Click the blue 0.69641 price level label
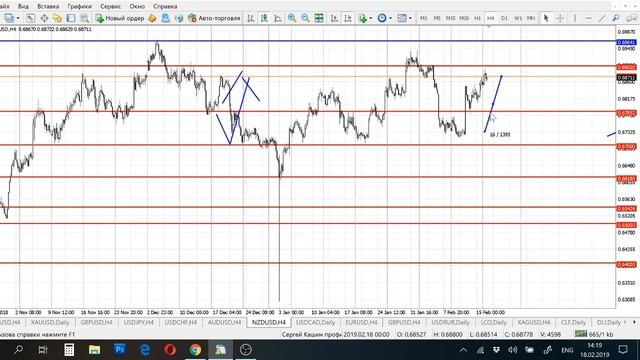Screen dimensions: 640x360 click(626, 42)
